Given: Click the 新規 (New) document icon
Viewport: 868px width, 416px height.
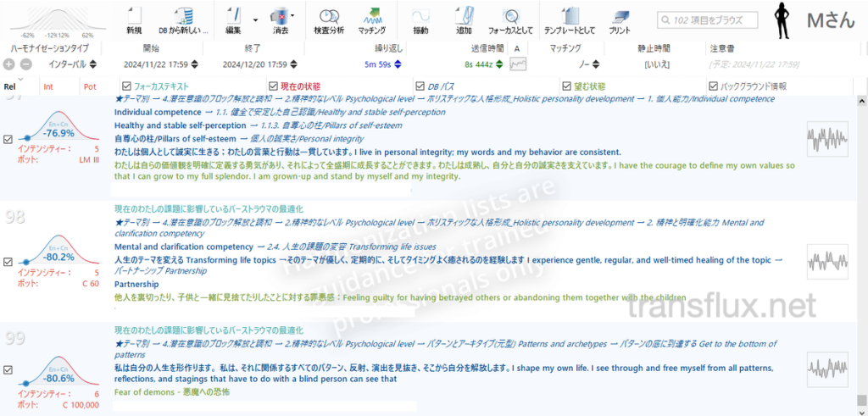Looking at the screenshot, I should coord(135,15).
